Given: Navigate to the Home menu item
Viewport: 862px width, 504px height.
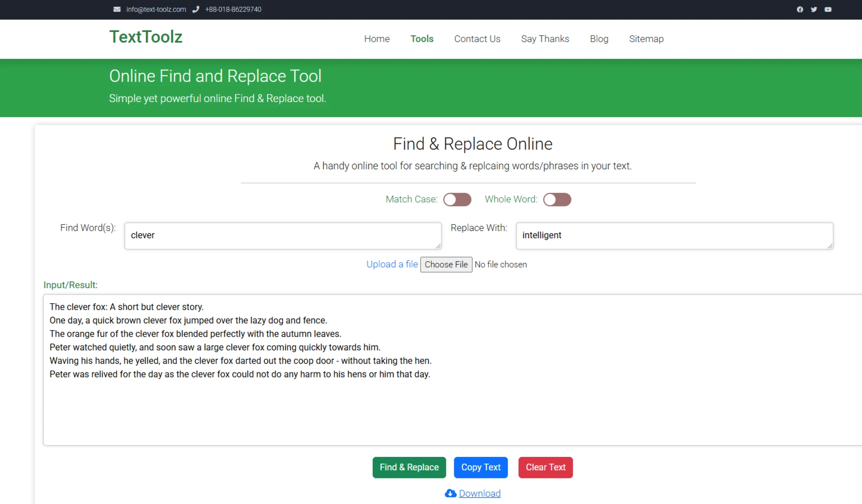Looking at the screenshot, I should coord(377,39).
